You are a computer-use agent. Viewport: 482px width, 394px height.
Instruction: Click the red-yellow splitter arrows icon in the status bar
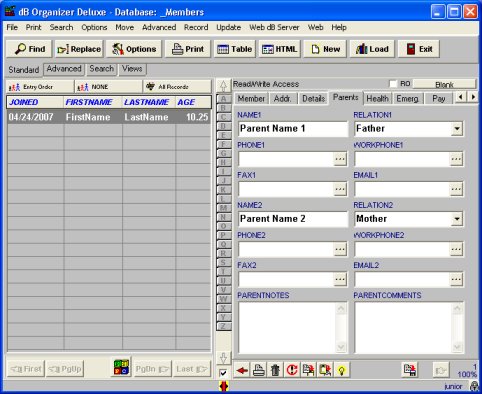point(224,387)
